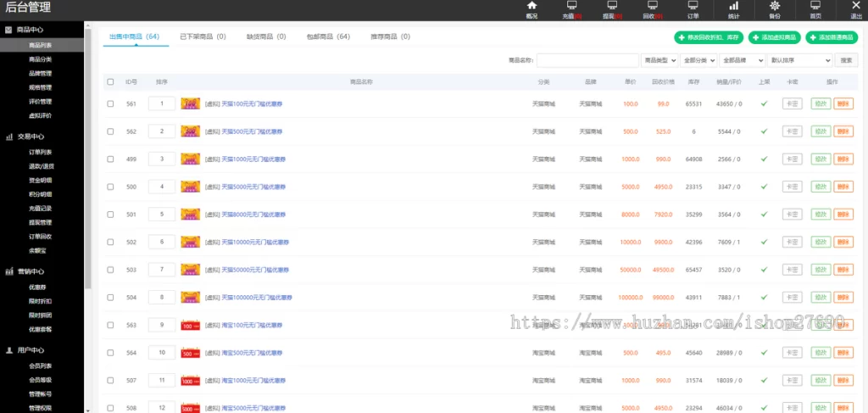The width and height of the screenshot is (868, 413).
Task: Open the 默认排序 sort dropdown
Action: click(x=799, y=60)
